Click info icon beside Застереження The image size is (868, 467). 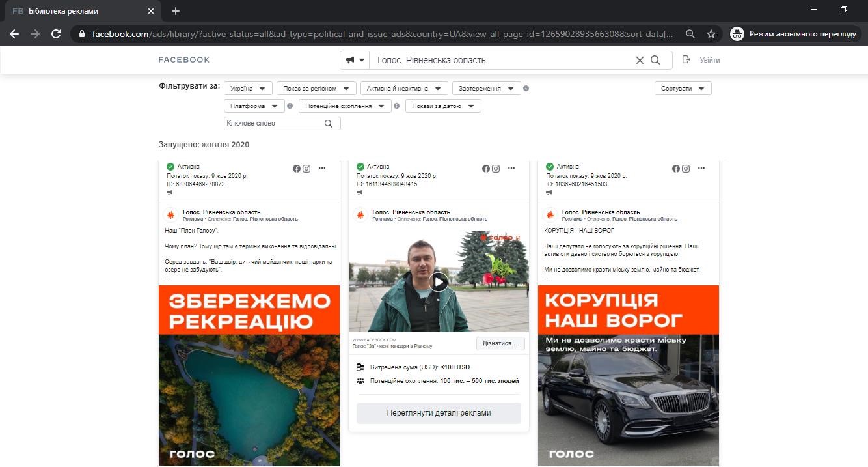pos(526,88)
